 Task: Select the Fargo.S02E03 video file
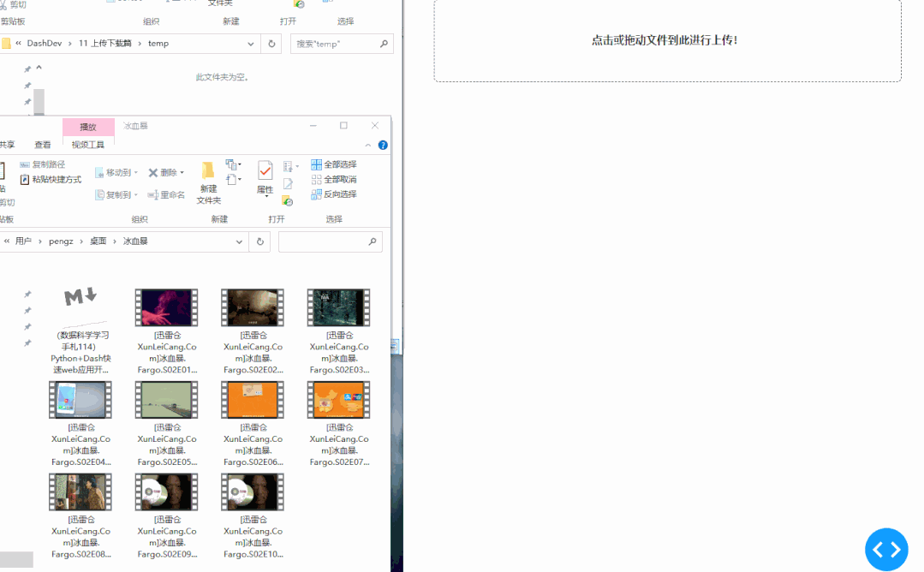[339, 331]
